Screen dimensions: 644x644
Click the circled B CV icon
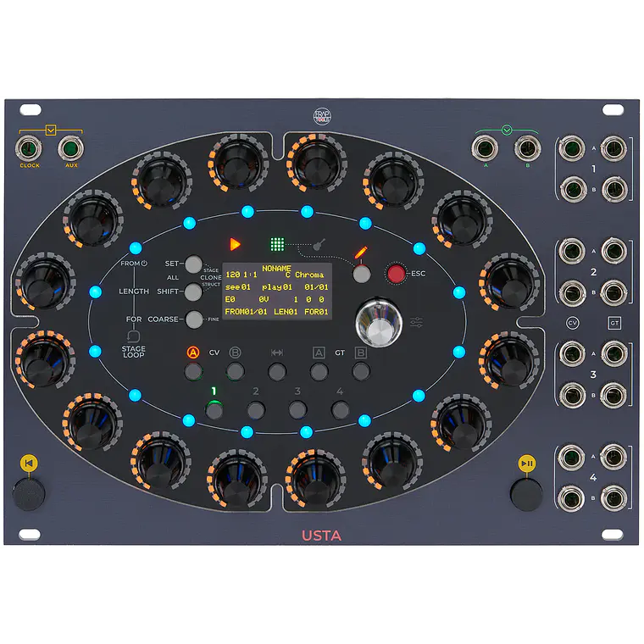point(235,353)
